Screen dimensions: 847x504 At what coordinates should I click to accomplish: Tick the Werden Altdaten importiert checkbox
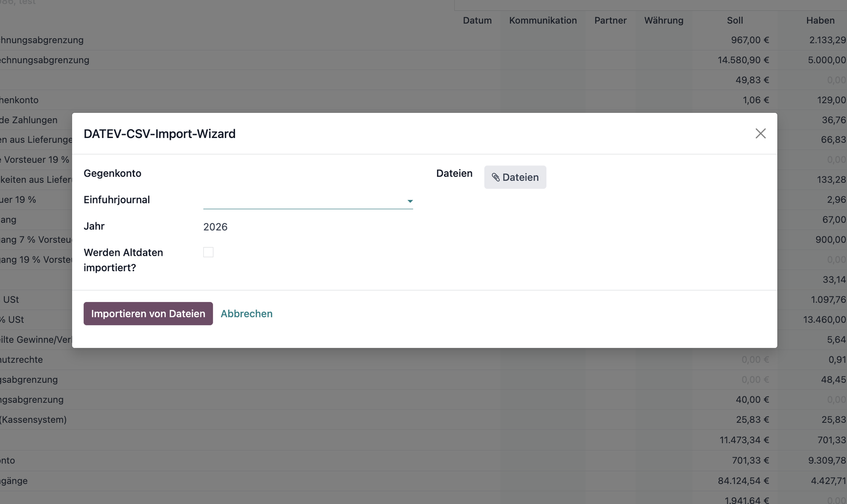(208, 252)
